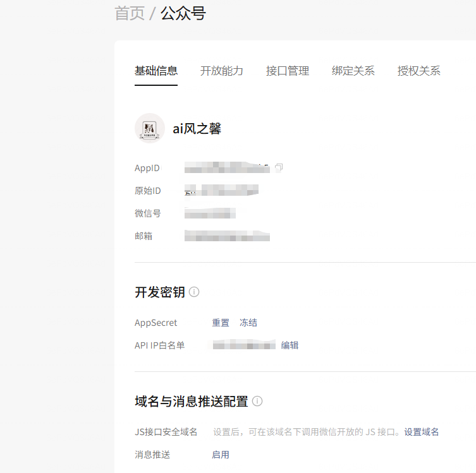This screenshot has width=476, height=473.
Task: Click the AppSecret label
Action: pos(156,323)
